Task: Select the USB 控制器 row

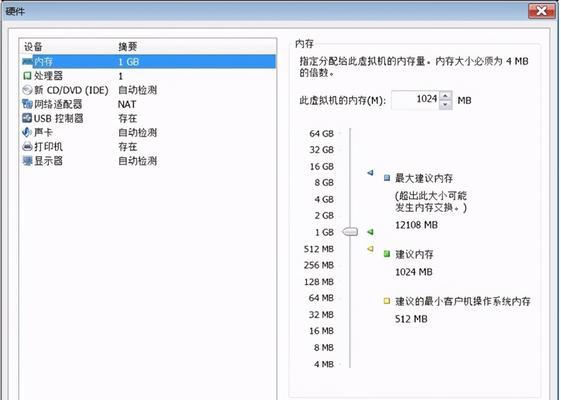Action: [148, 118]
